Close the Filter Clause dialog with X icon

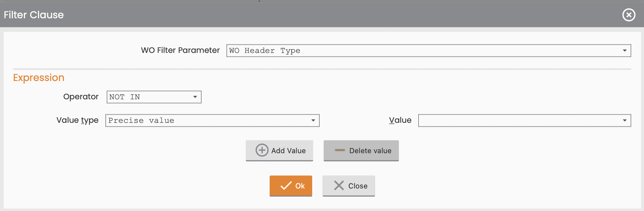[x=629, y=15]
